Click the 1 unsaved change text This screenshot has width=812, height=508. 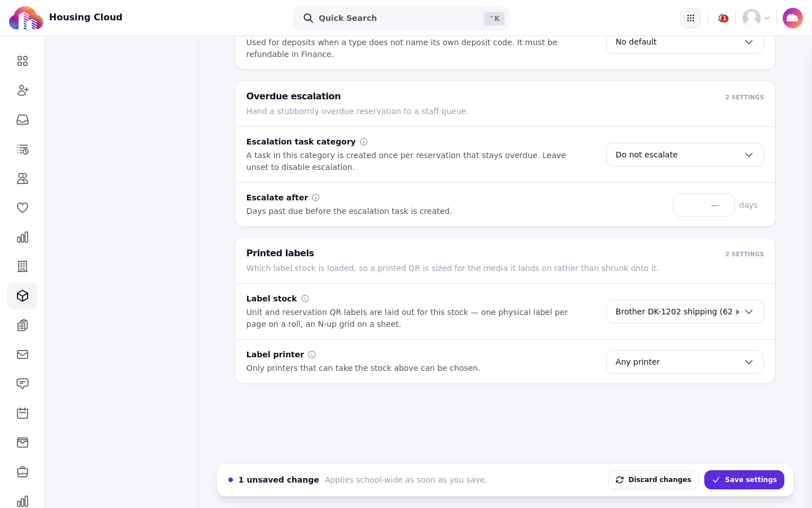[x=279, y=480]
